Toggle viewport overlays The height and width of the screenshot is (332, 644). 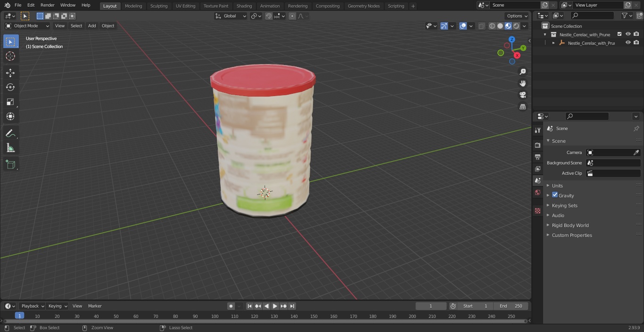(x=463, y=26)
